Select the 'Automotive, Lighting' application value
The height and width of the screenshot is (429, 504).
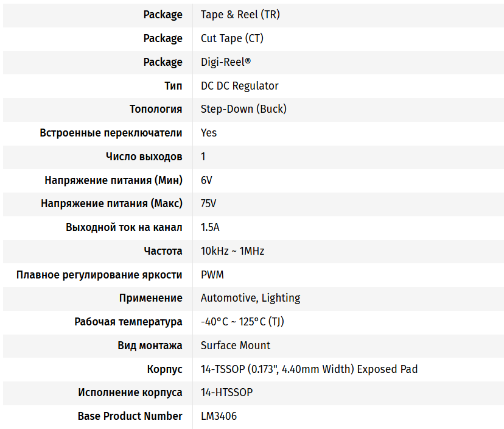pyautogui.click(x=250, y=298)
